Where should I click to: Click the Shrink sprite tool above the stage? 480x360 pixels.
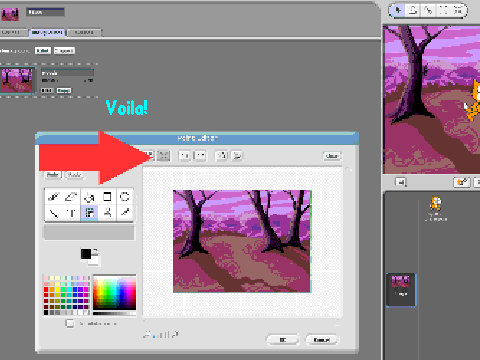[458, 11]
